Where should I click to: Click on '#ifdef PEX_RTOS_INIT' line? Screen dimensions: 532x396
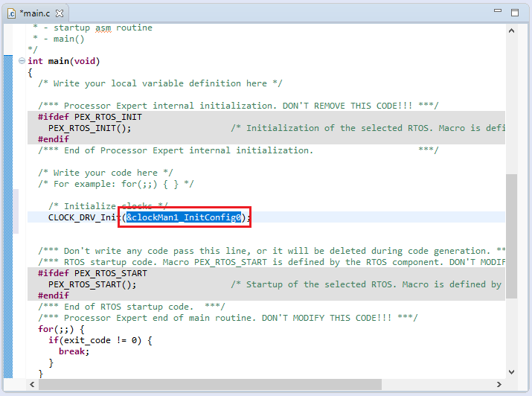coord(90,117)
